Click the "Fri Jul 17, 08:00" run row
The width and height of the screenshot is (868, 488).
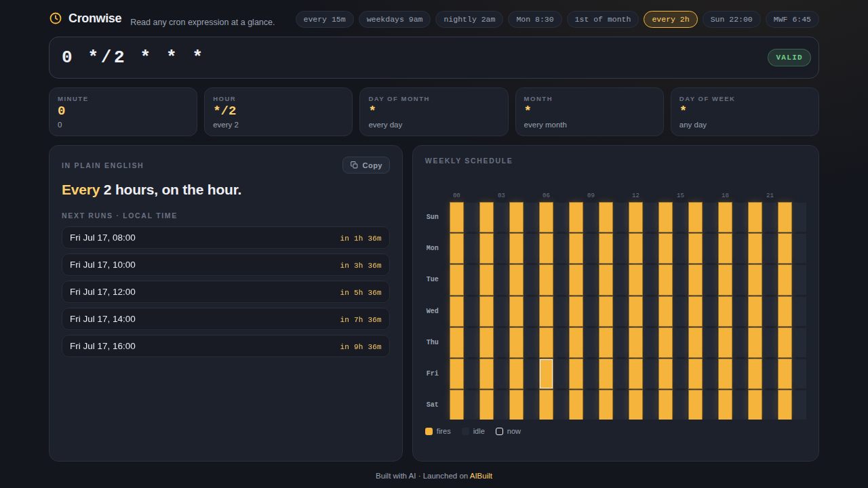[226, 238]
